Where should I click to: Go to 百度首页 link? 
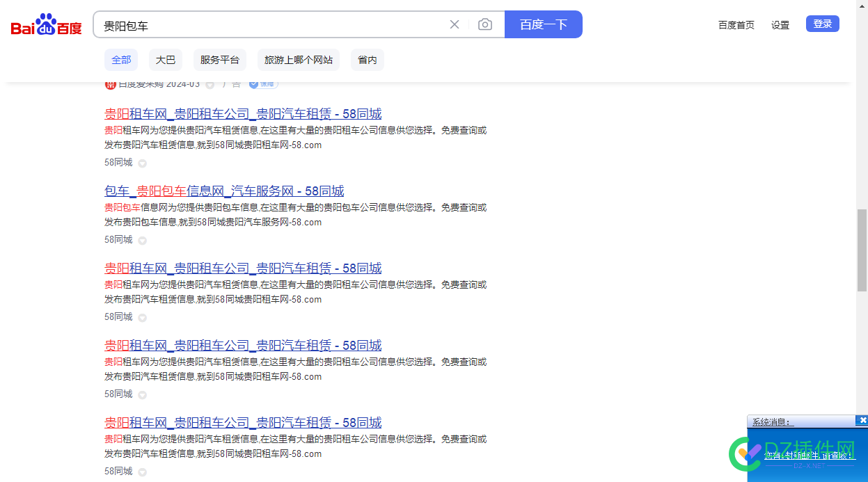click(736, 25)
